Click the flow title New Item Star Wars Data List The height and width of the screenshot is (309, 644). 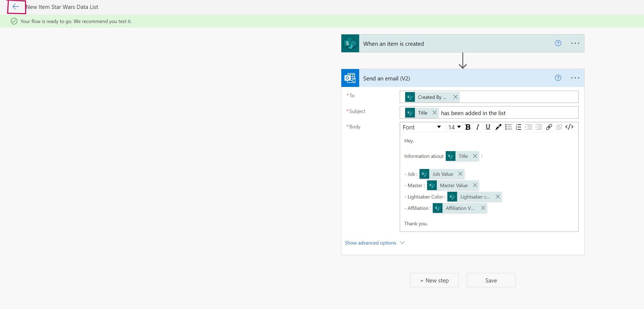click(x=62, y=7)
